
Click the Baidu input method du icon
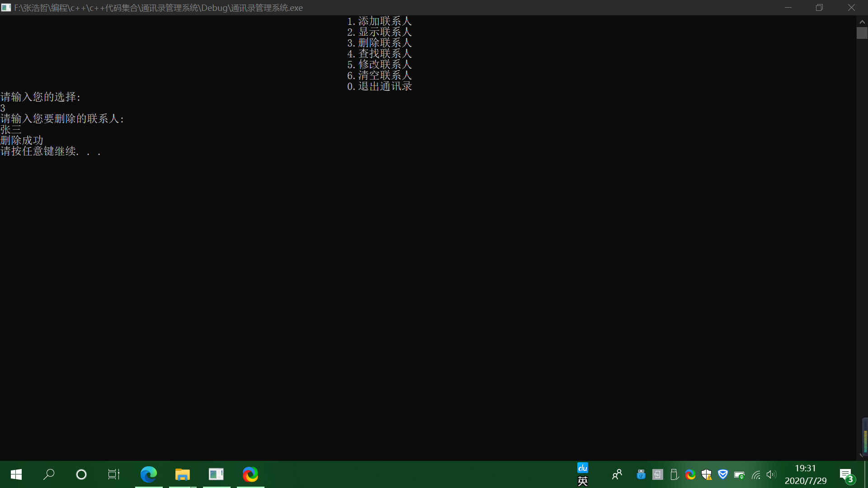(583, 468)
